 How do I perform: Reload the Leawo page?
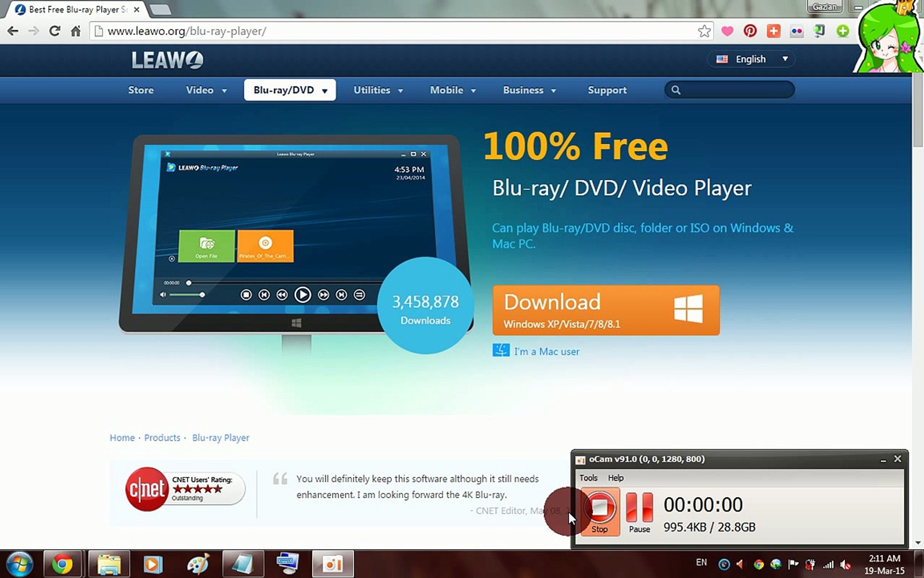[x=55, y=31]
